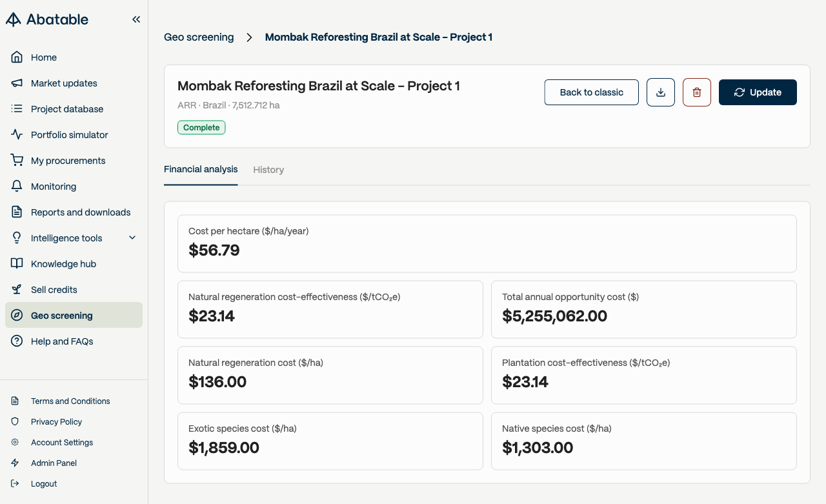Click the Home house icon
The width and height of the screenshot is (826, 504).
(17, 57)
